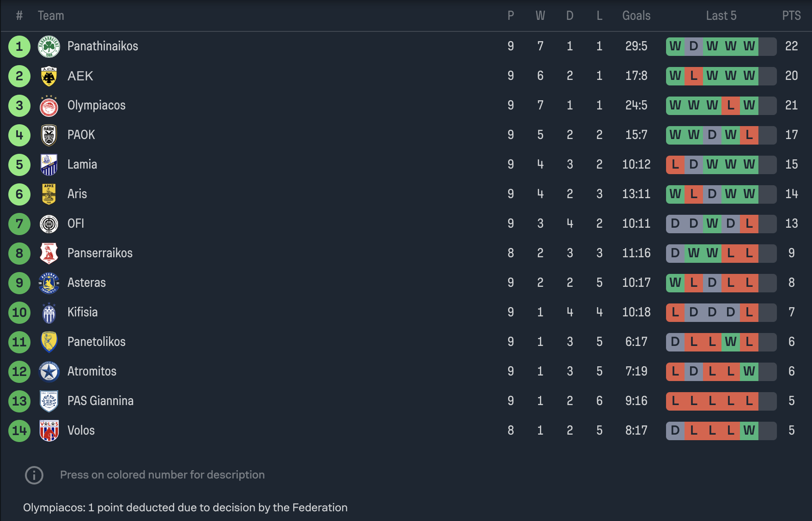Open the PAS Giannina team link
This screenshot has height=521, width=812.
click(x=100, y=401)
